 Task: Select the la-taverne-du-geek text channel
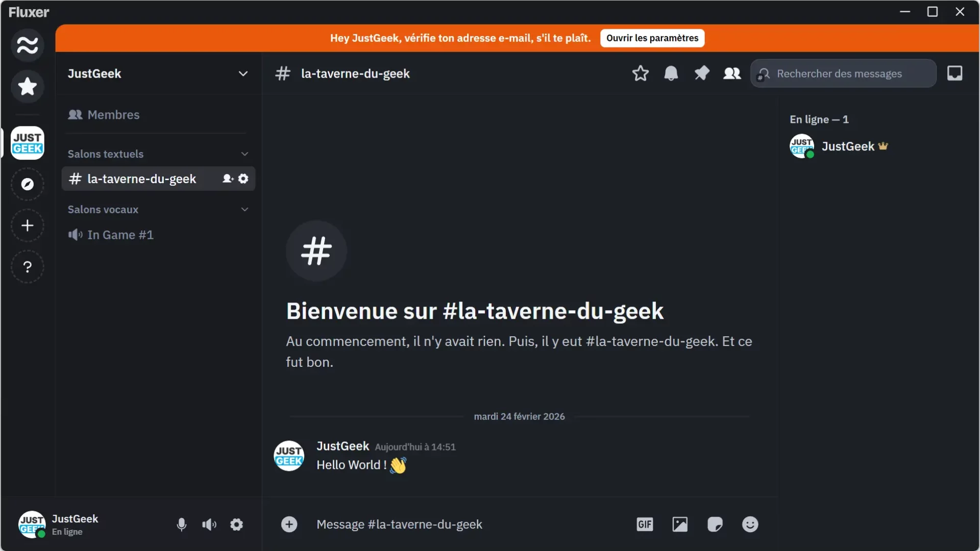158,179
